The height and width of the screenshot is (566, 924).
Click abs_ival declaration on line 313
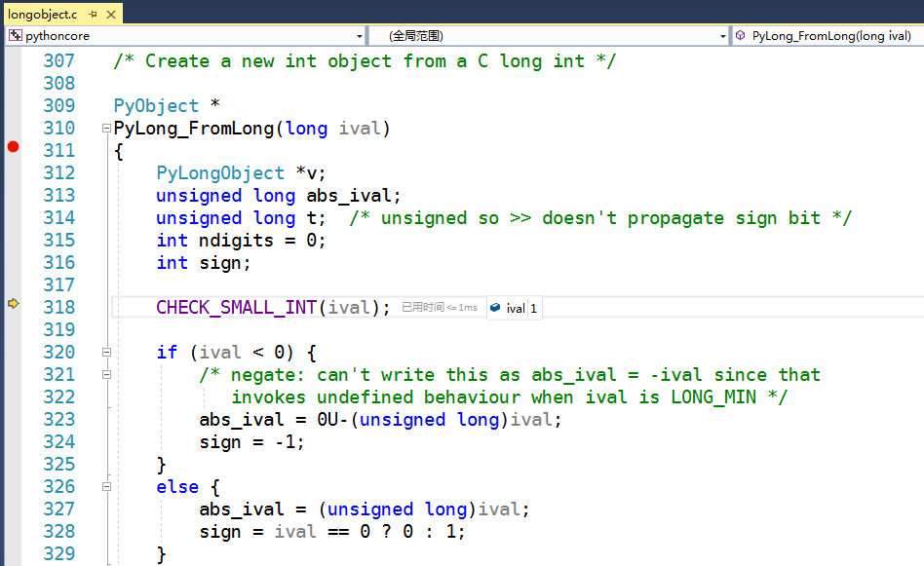[349, 196]
